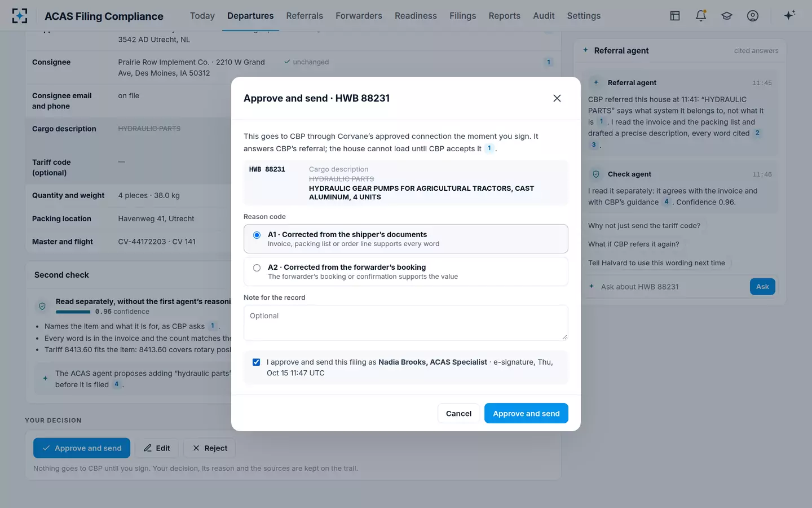Click 'CV-44172203 · CV 141' flight value
Image resolution: width=812 pixels, height=508 pixels.
[157, 242]
